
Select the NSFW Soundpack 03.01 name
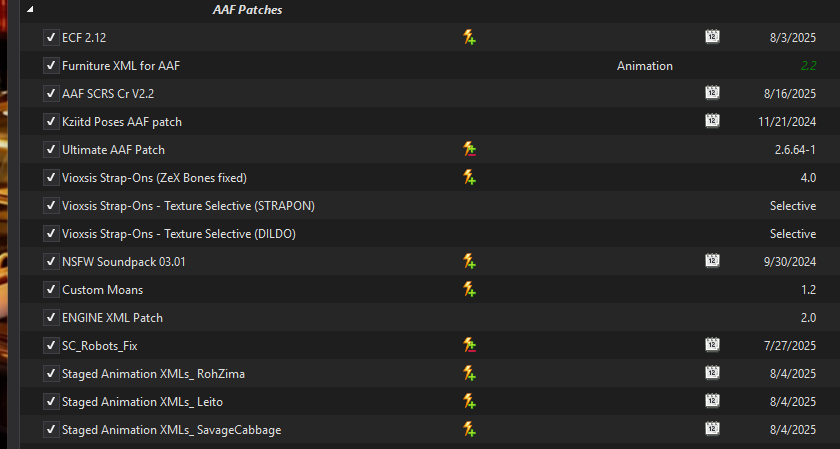coord(124,261)
